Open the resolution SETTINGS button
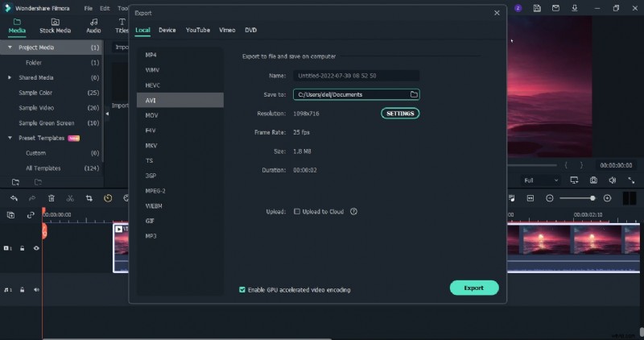This screenshot has height=340, width=644. click(x=400, y=114)
